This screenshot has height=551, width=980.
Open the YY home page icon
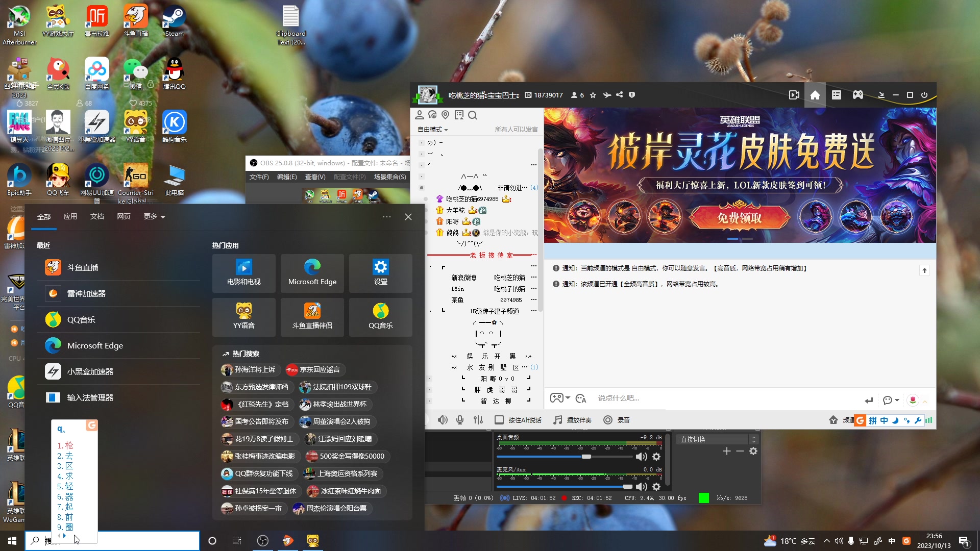click(x=815, y=95)
